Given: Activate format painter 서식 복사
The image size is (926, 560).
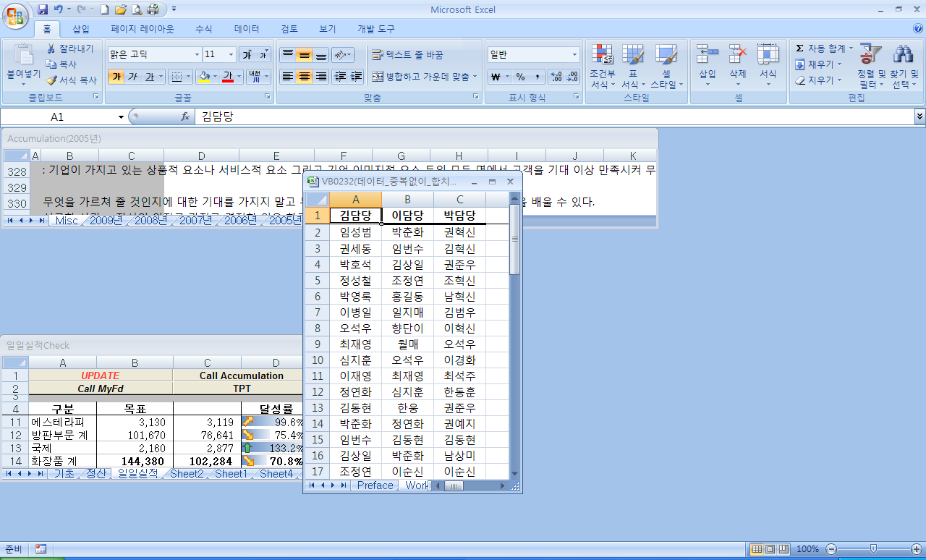Looking at the screenshot, I should [71, 80].
